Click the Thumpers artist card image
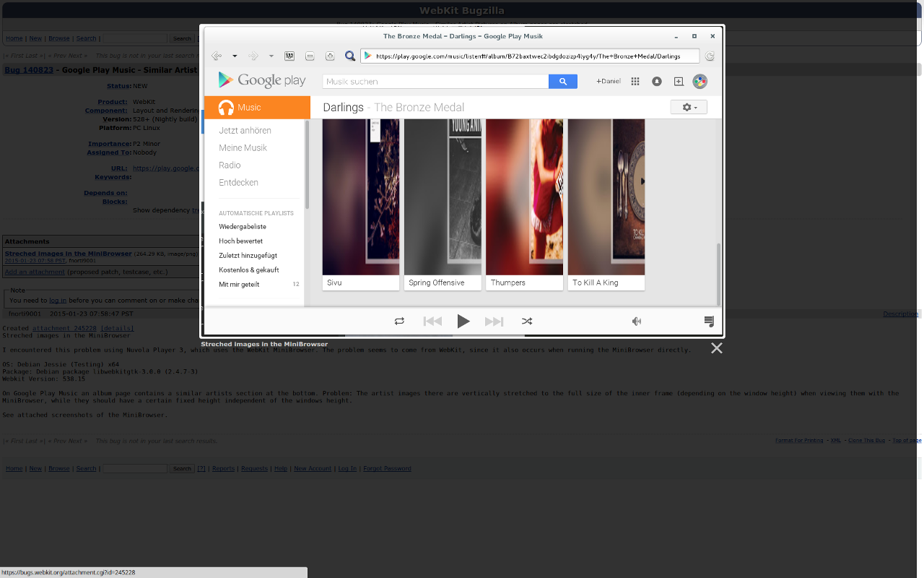The height and width of the screenshot is (578, 924). (x=524, y=197)
